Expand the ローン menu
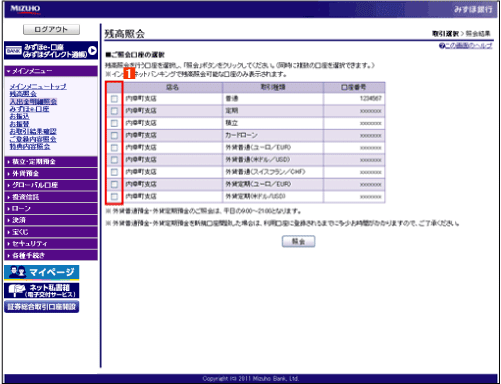501x384 pixels. (51, 208)
